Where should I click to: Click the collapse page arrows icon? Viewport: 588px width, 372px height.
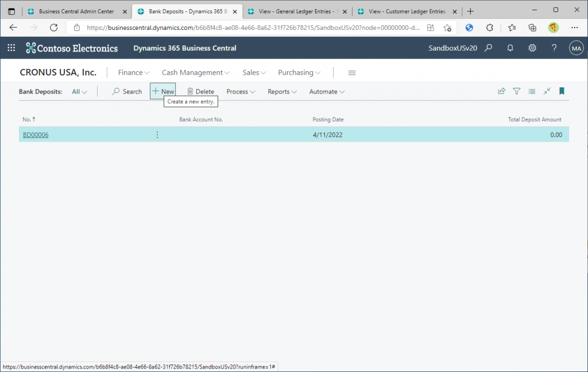click(547, 91)
